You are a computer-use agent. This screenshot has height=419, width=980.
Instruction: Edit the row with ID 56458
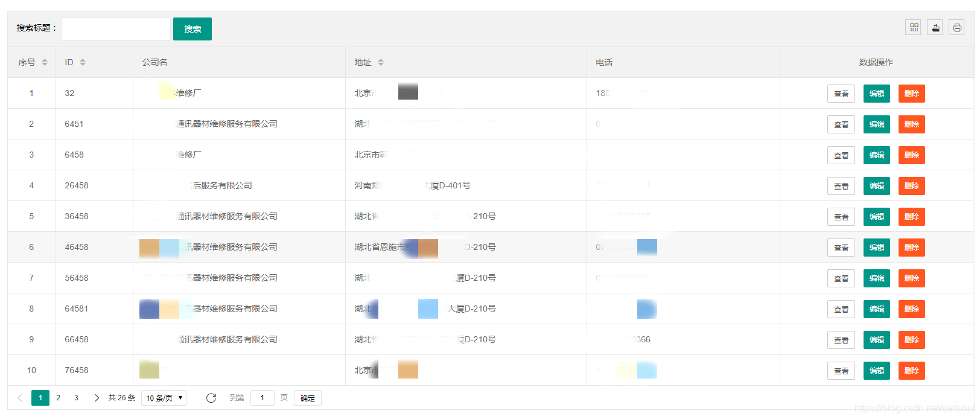coord(877,278)
